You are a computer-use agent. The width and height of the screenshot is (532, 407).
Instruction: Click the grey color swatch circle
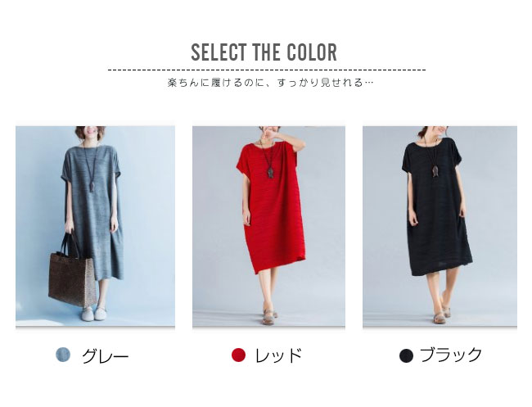pyautogui.click(x=63, y=355)
